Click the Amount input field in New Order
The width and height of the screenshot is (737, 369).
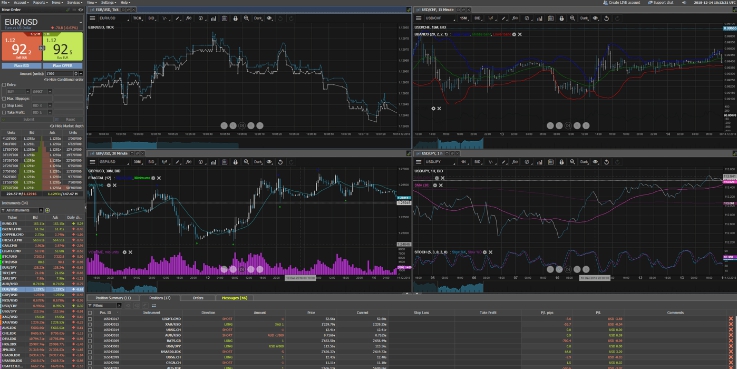(x=60, y=74)
